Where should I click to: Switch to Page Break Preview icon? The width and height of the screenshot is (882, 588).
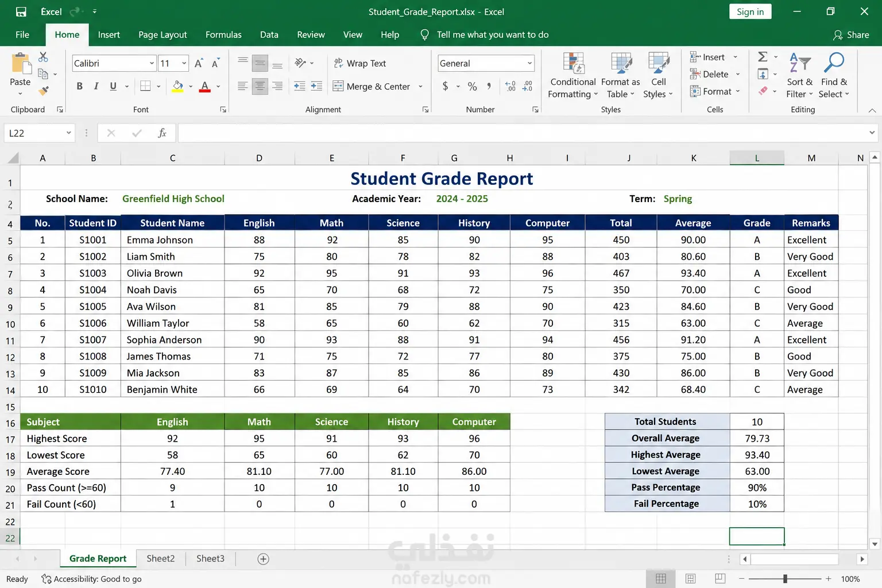[x=720, y=579]
